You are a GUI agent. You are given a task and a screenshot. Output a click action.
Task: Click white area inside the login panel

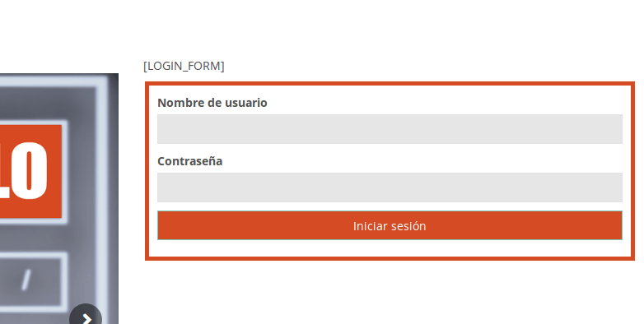tap(390, 248)
